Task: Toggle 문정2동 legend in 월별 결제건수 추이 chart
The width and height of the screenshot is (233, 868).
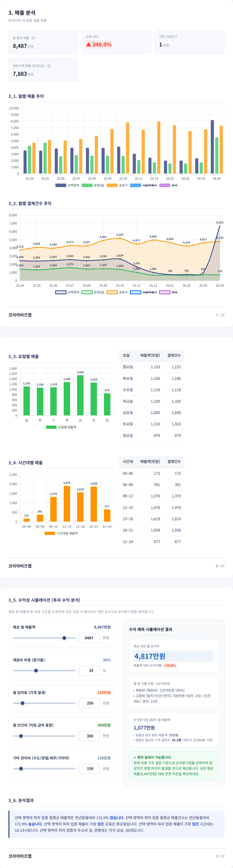Action: [x=93, y=292]
